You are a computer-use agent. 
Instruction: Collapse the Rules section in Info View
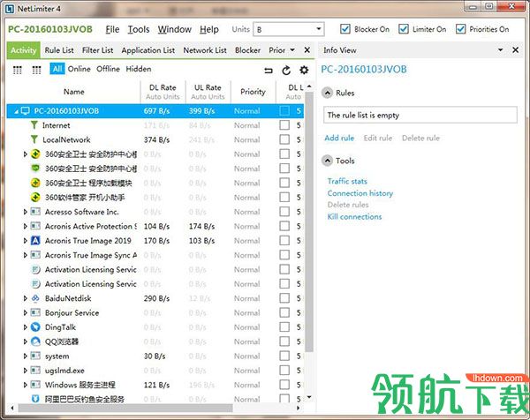pyautogui.click(x=327, y=93)
